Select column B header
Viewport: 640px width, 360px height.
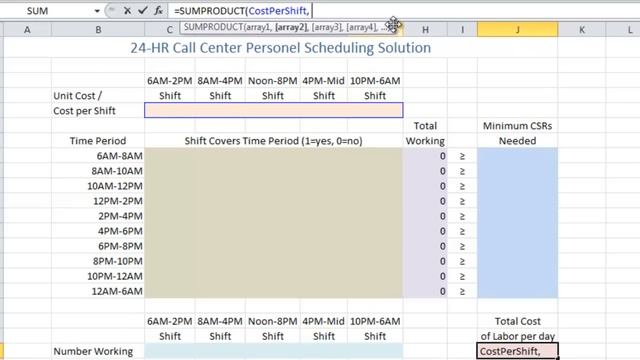(x=98, y=30)
